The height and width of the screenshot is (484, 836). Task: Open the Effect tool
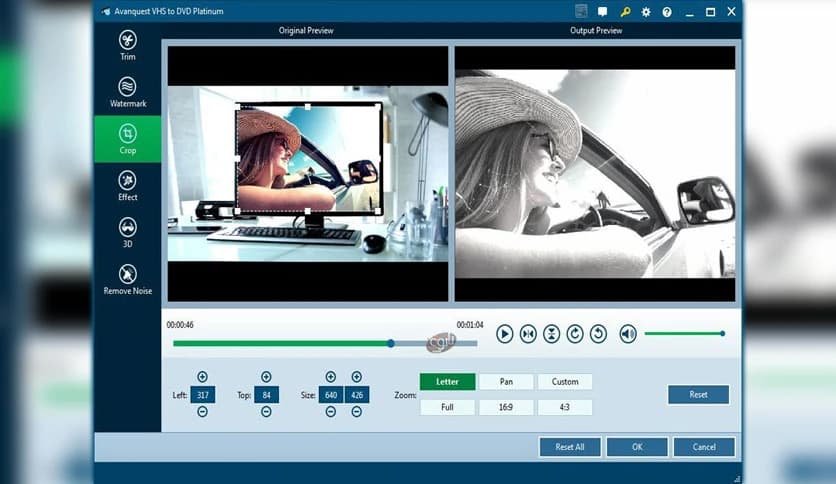[127, 186]
